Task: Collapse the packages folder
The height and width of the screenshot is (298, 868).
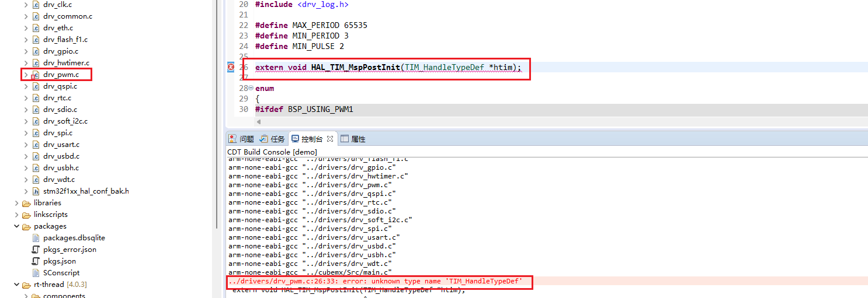Action: click(x=16, y=226)
